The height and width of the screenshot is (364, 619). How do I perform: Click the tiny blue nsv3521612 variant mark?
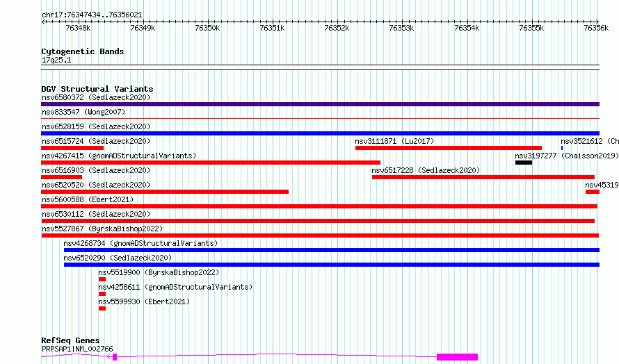tap(562, 148)
